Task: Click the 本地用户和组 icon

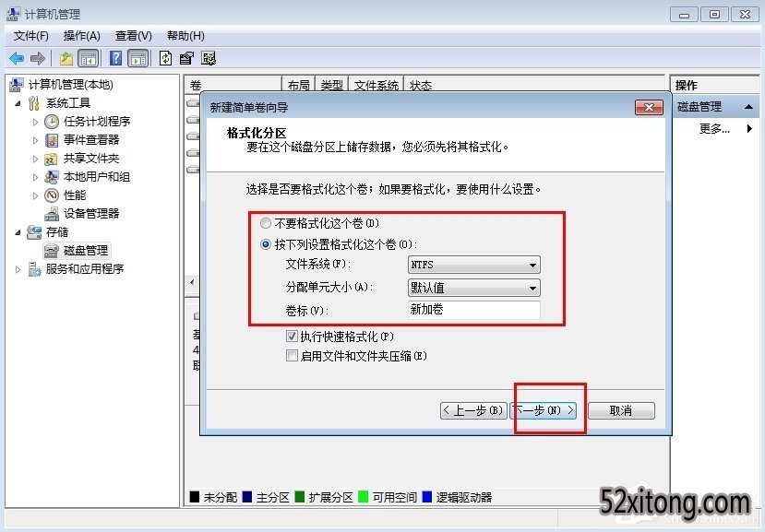Action: pos(52,177)
